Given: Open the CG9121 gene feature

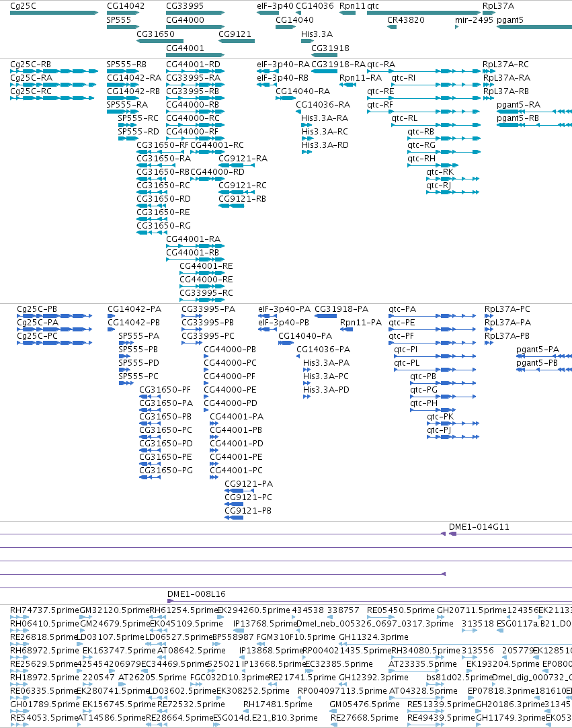Looking at the screenshot, I should pyautogui.click(x=237, y=41).
